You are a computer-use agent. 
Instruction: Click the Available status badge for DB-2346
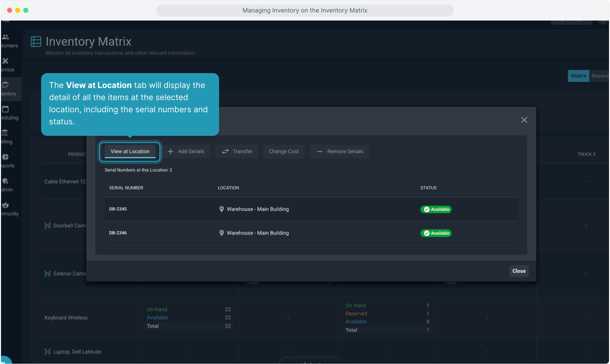coord(436,233)
